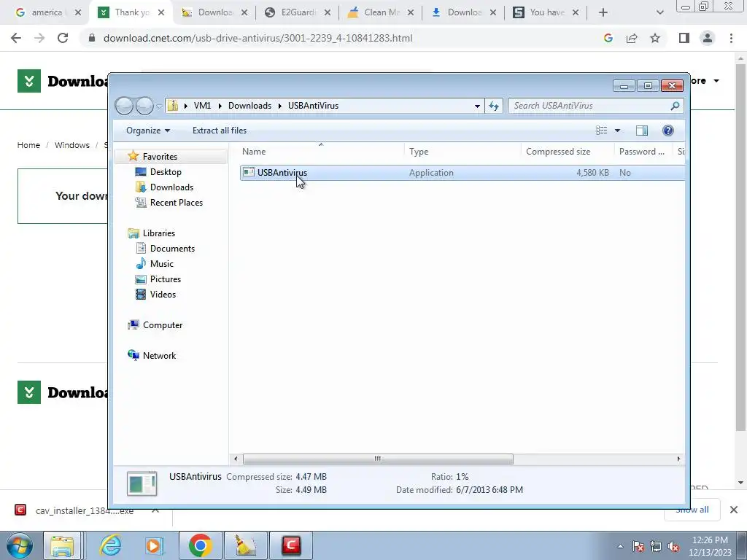Sort by Compressed size column
Viewport: 747px width, 560px height.
click(567, 152)
